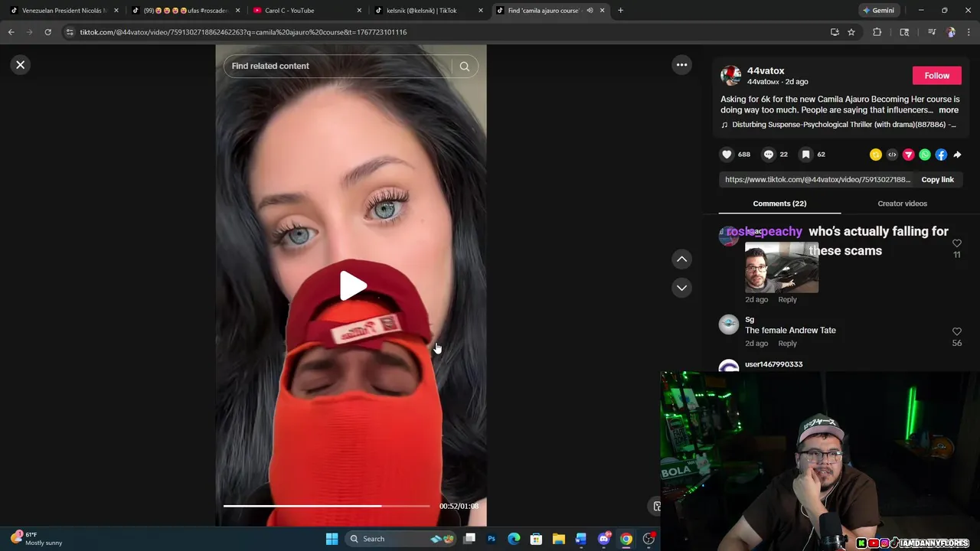Open the weather widget showing 61°F
Screen dimensions: 980x551
[36, 539]
